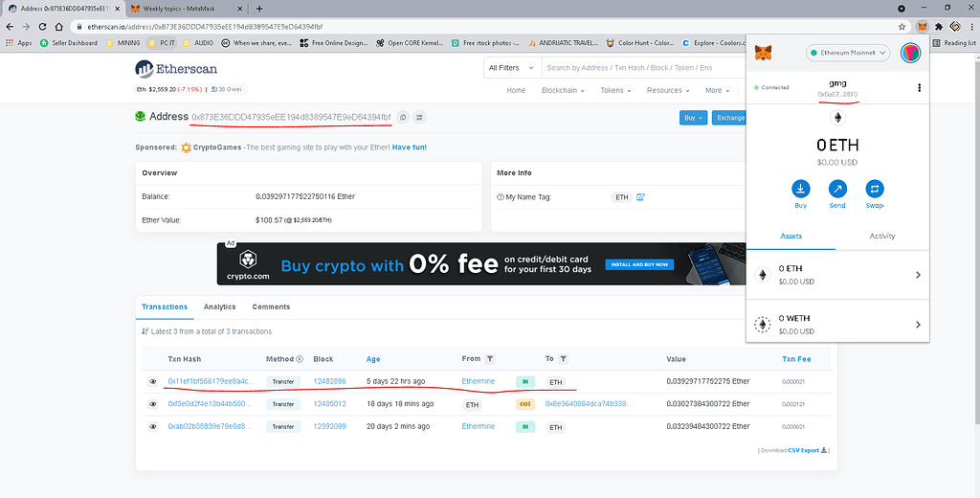Open the Reading list button
The image size is (980, 498).
click(x=954, y=43)
